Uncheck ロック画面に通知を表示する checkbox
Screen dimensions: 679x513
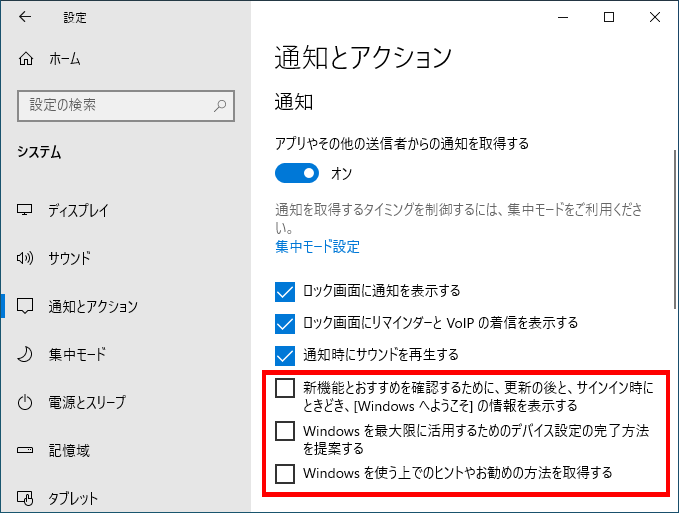click(285, 291)
